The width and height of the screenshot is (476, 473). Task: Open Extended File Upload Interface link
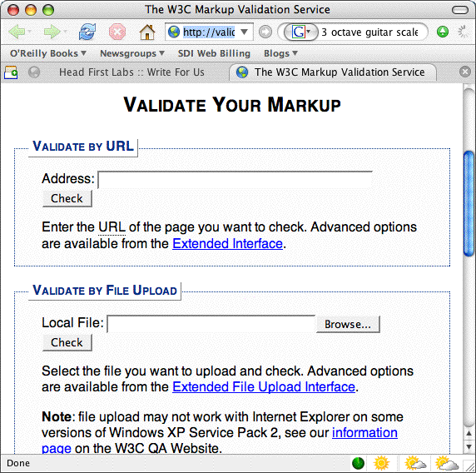coord(264,386)
